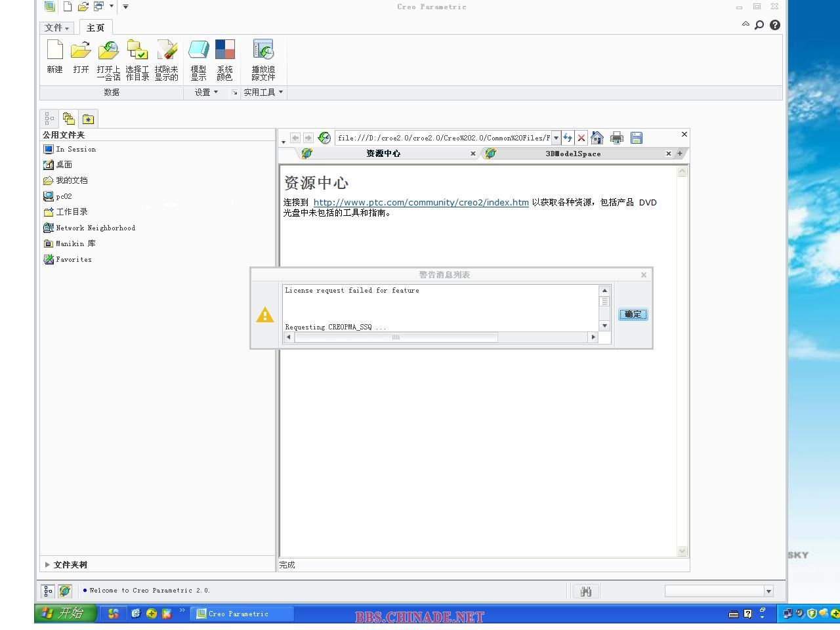This screenshot has height=630, width=840.
Task: Close the 警告消息列表 warning dialog
Action: 644,275
